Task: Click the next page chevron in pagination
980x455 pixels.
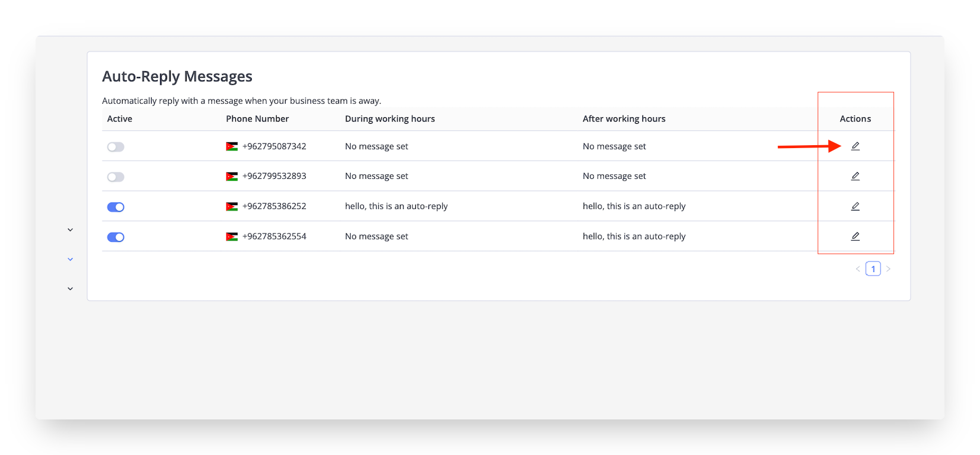Action: pos(888,268)
